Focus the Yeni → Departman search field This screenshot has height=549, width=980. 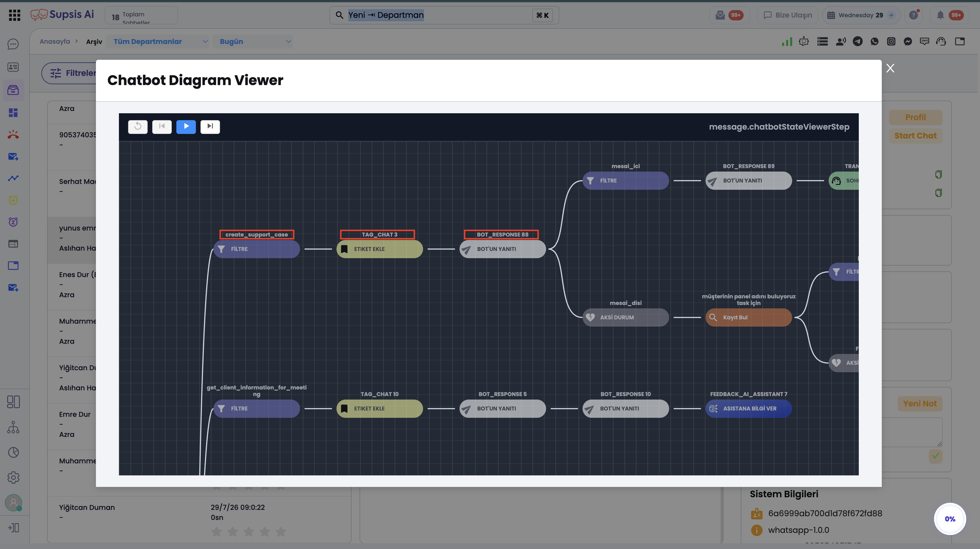tap(444, 15)
